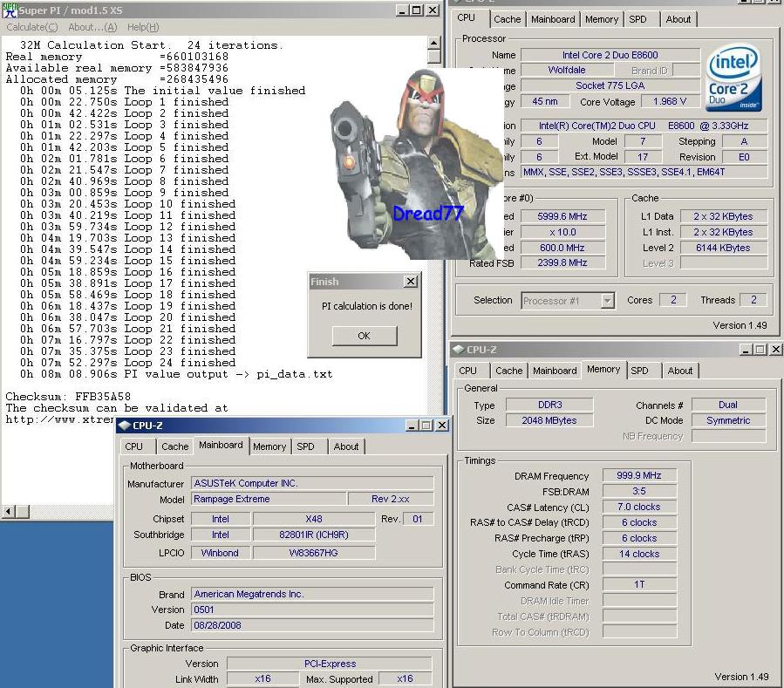This screenshot has width=784, height=688.
Task: Switch to Memory tab in top CPU-Z window
Action: [602, 19]
